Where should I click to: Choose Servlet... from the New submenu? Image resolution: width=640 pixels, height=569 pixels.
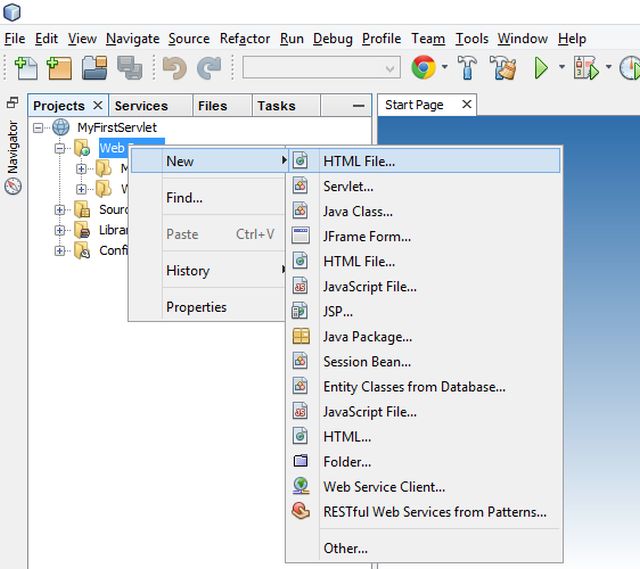tap(424, 187)
